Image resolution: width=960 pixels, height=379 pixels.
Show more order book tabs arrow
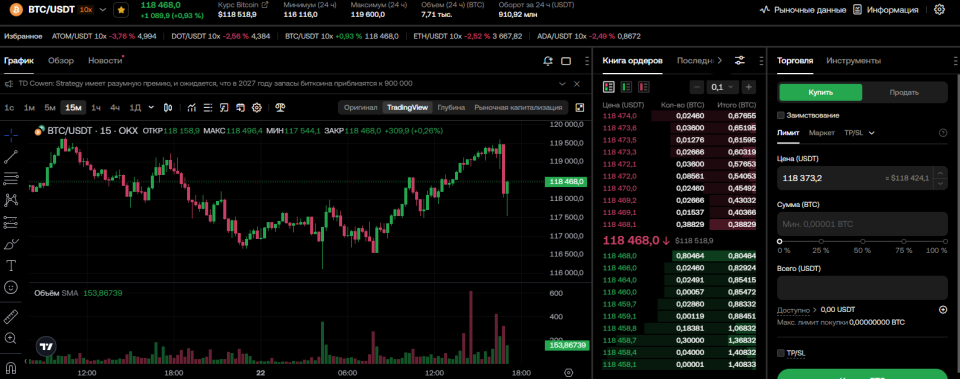[720, 61]
